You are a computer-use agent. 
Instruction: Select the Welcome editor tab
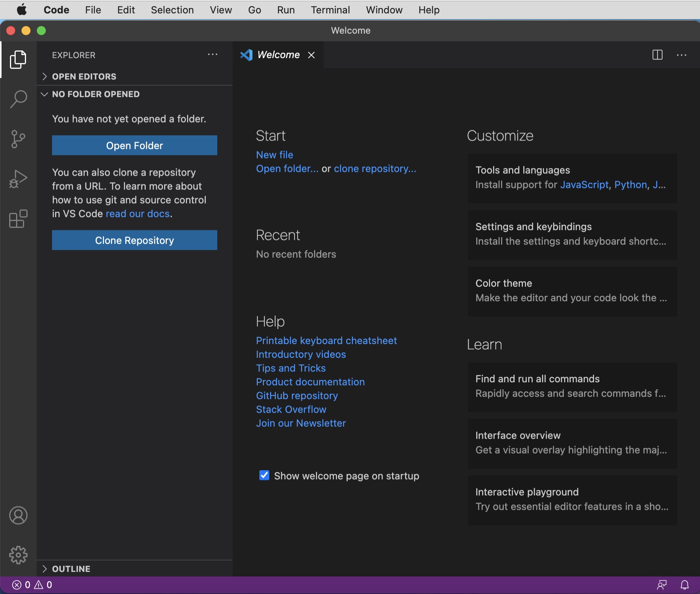click(278, 55)
